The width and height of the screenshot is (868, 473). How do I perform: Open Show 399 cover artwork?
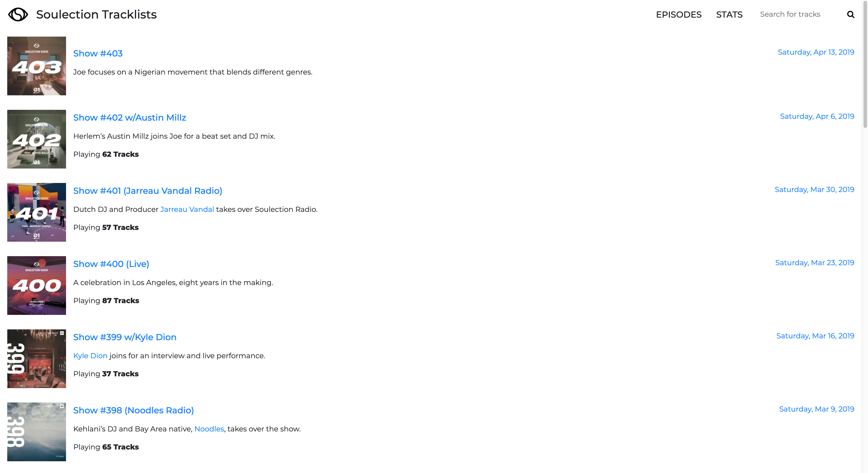click(36, 358)
